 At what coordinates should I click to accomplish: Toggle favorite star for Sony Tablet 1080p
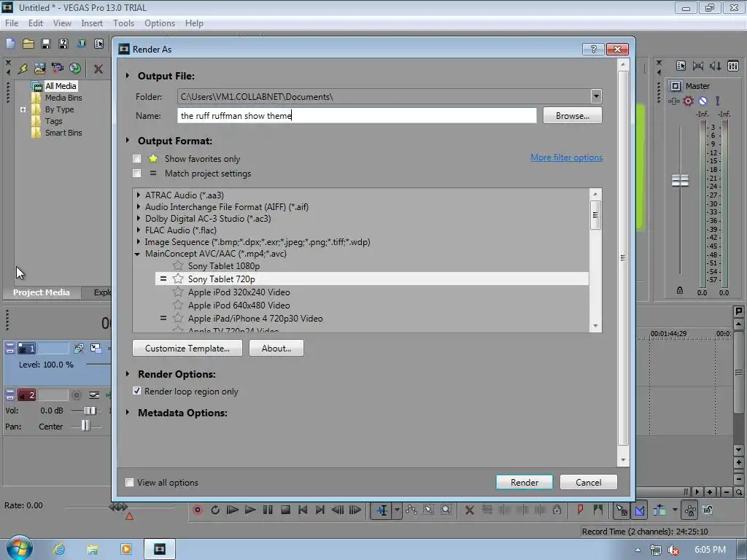[x=178, y=265]
